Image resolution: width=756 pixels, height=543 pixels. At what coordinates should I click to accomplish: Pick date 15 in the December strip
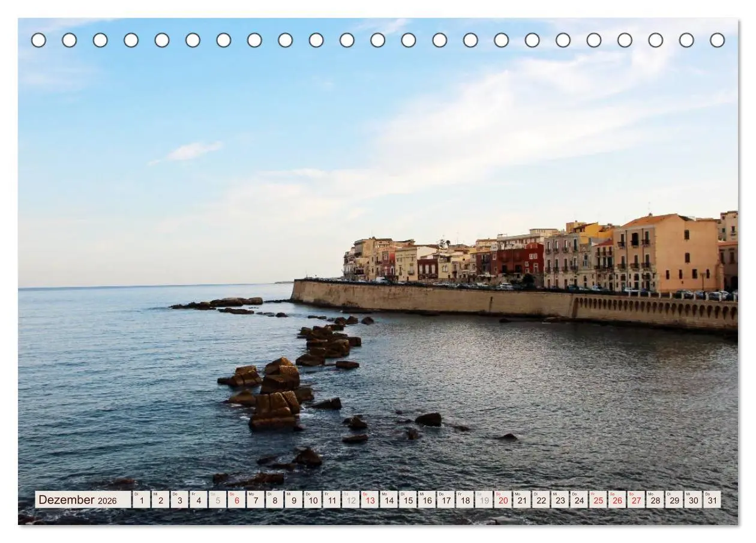click(x=408, y=500)
